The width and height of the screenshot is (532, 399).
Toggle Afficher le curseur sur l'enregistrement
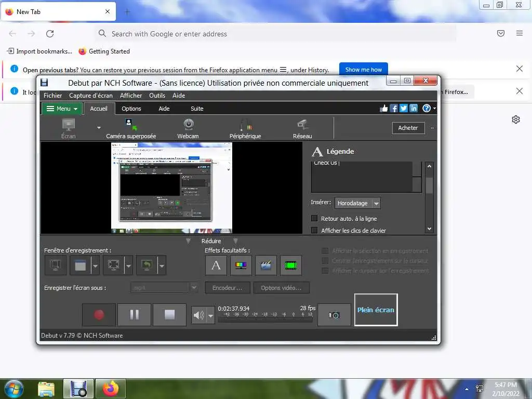click(325, 270)
